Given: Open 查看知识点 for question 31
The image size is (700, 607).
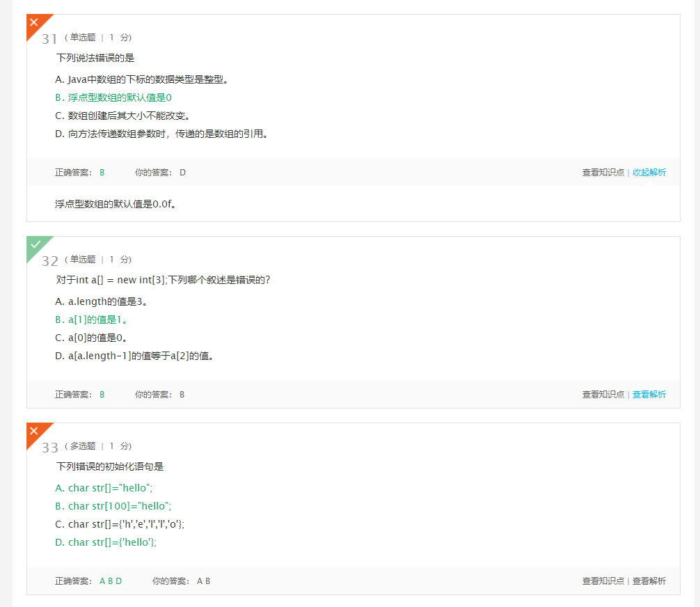Looking at the screenshot, I should tap(603, 173).
